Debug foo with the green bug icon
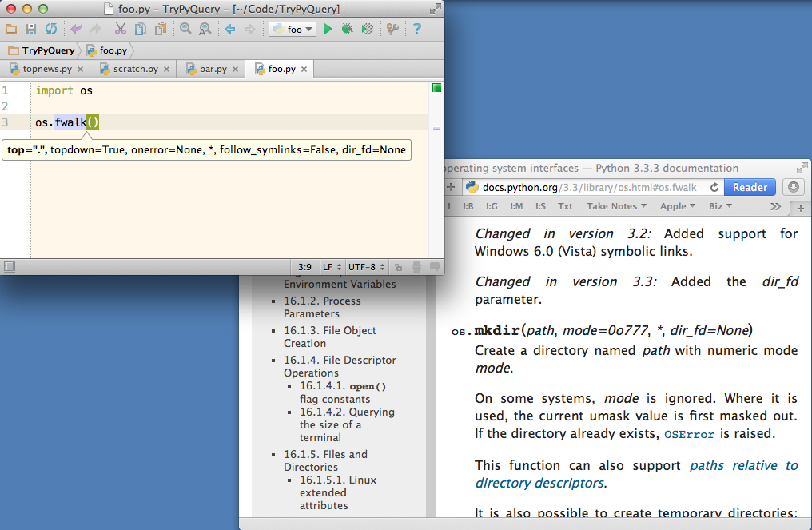Image resolution: width=812 pixels, height=530 pixels. (x=347, y=29)
